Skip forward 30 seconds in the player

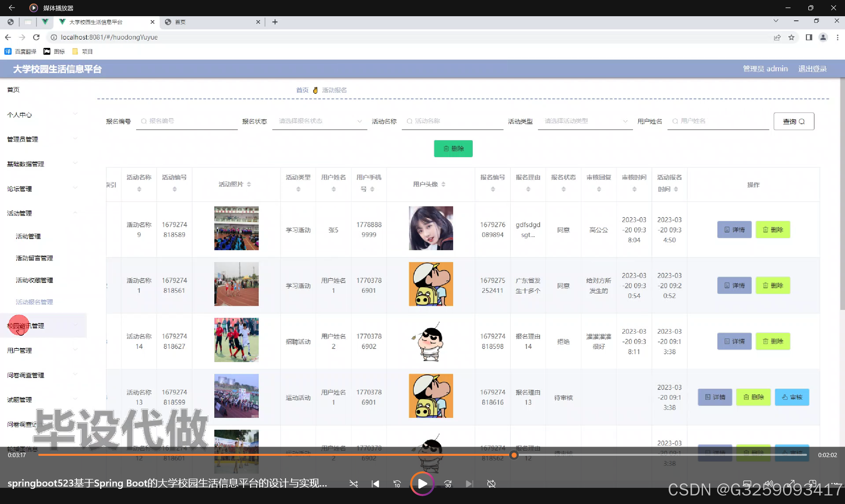coord(448,484)
